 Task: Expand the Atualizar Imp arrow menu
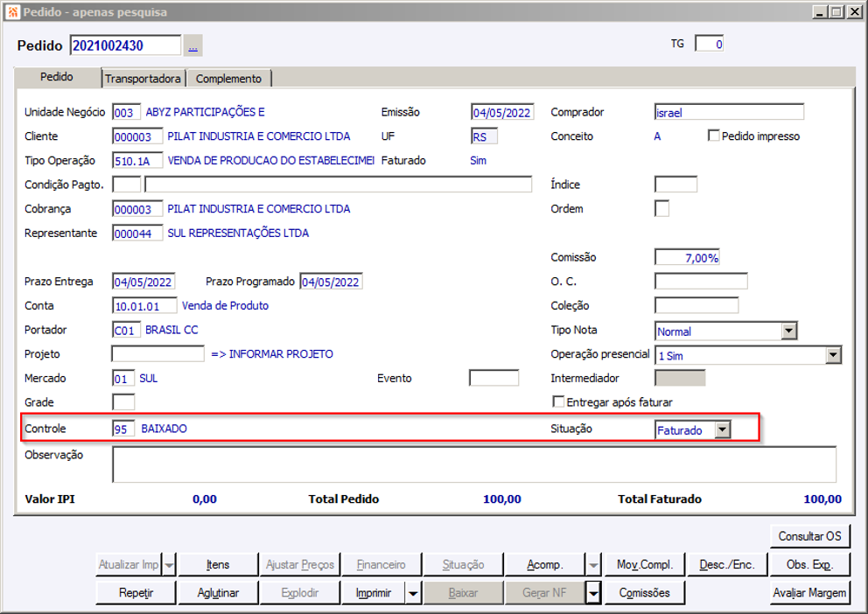click(170, 565)
